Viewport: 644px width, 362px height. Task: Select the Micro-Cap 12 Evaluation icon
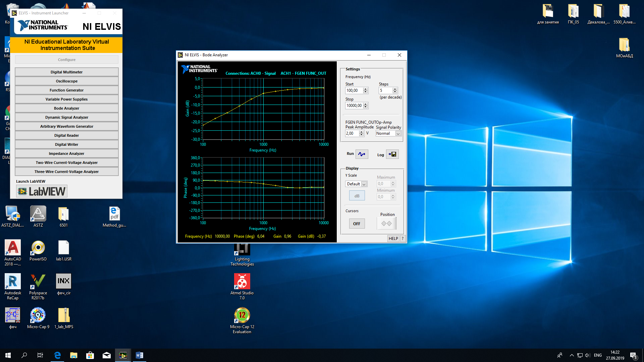coord(242,321)
